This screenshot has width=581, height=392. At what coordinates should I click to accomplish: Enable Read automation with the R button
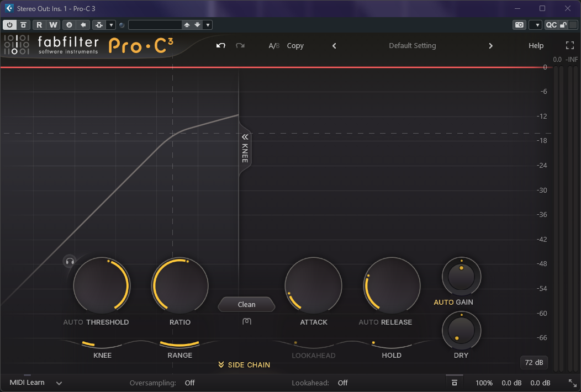[39, 25]
